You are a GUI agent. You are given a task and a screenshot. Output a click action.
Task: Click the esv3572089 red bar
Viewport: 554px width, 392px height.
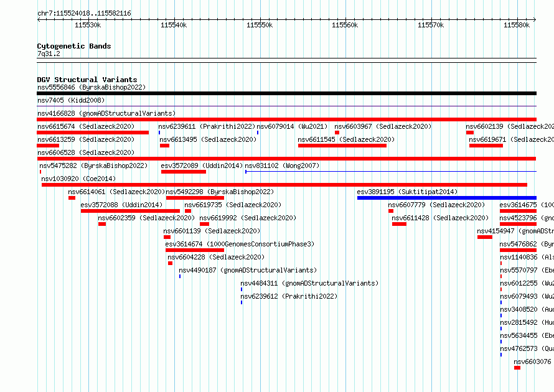pyautogui.click(x=184, y=172)
